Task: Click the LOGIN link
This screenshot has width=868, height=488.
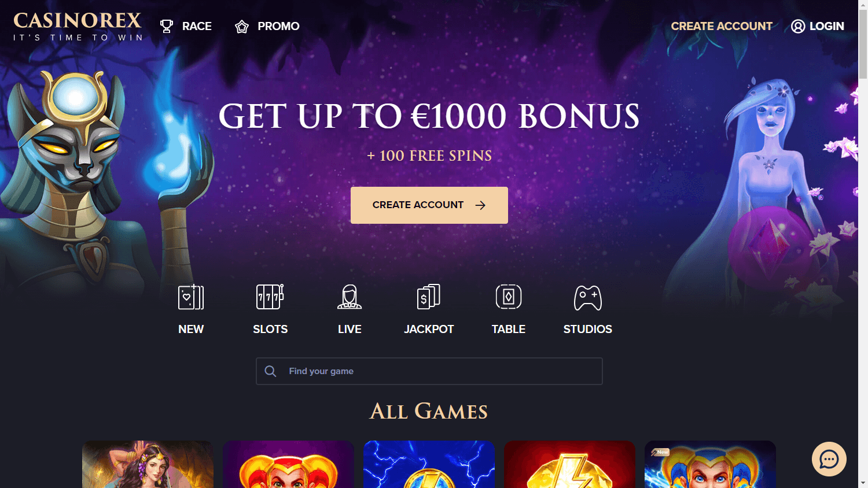Action: (x=826, y=26)
